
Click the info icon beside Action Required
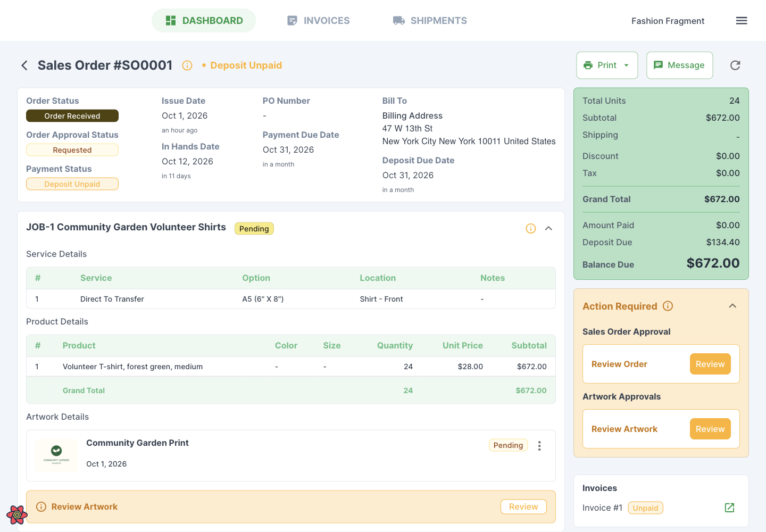tap(668, 306)
